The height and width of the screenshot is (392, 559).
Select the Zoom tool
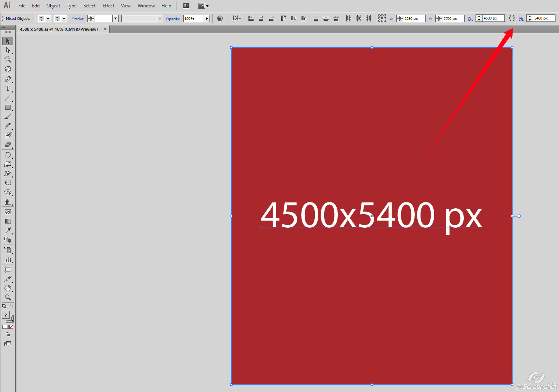click(x=8, y=298)
